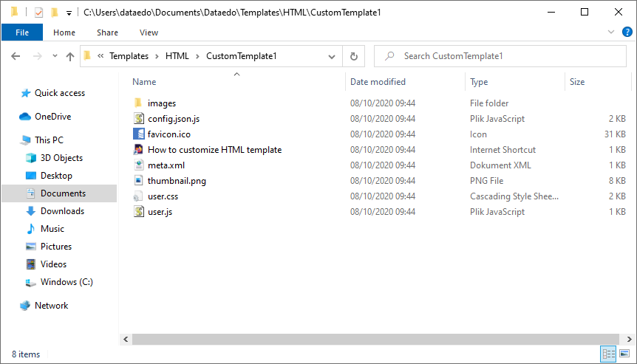Select the favicon.ico file icon

tap(138, 134)
